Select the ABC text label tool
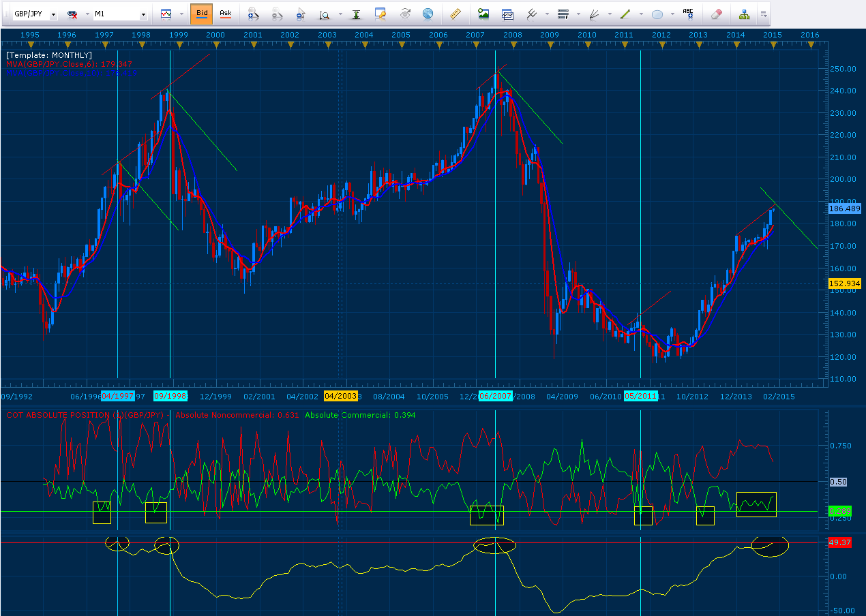866x616 pixels. [x=688, y=14]
